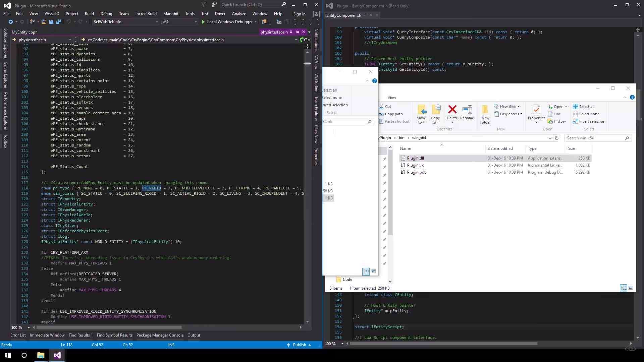Click the Save All toolbar icon
This screenshot has height=362, width=644.
tap(58, 22)
